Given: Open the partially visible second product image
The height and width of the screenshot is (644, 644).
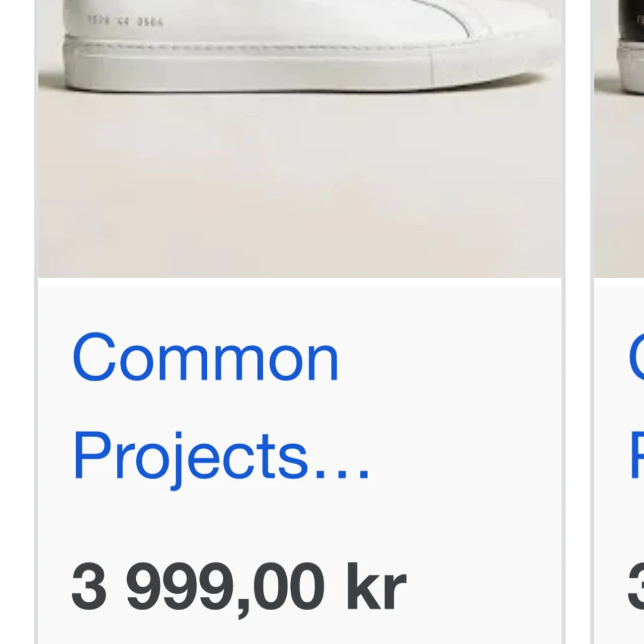Looking at the screenshot, I should (619, 139).
